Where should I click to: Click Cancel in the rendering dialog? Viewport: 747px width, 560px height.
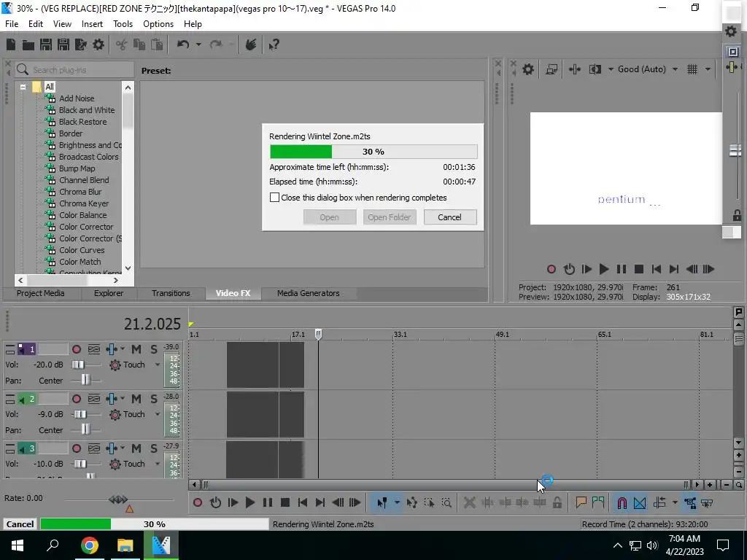click(x=449, y=217)
